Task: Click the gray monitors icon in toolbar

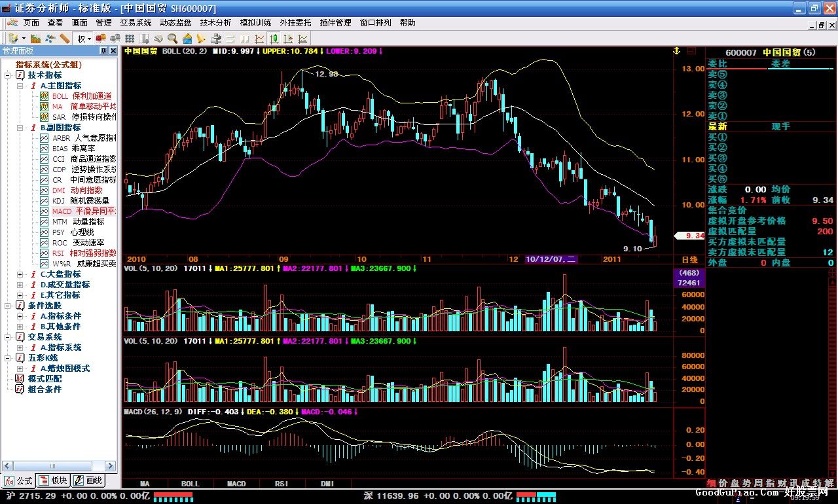Action: pyautogui.click(x=115, y=39)
